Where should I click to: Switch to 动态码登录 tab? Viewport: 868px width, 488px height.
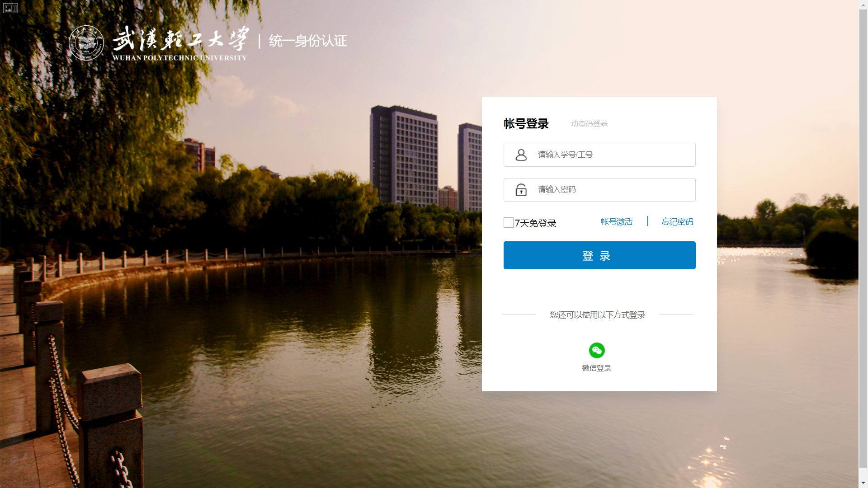pos(589,123)
